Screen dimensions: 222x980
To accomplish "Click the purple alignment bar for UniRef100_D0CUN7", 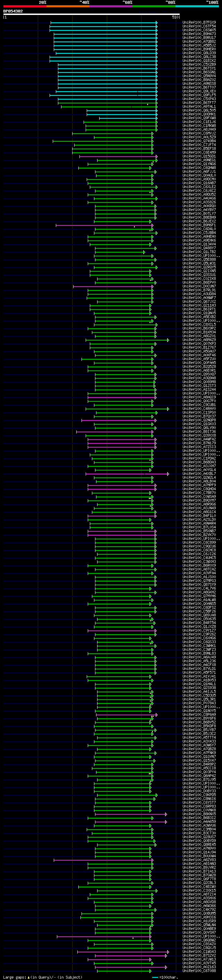I will point(113,286).
